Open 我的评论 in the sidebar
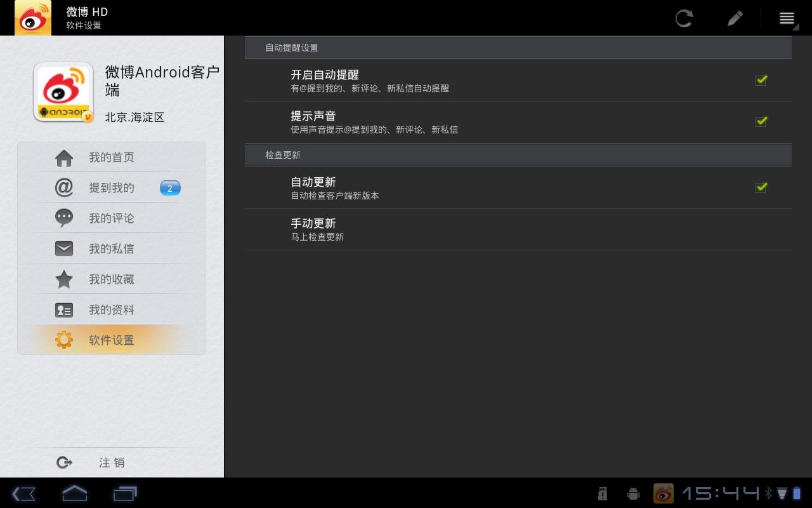812x508 pixels. (112, 218)
